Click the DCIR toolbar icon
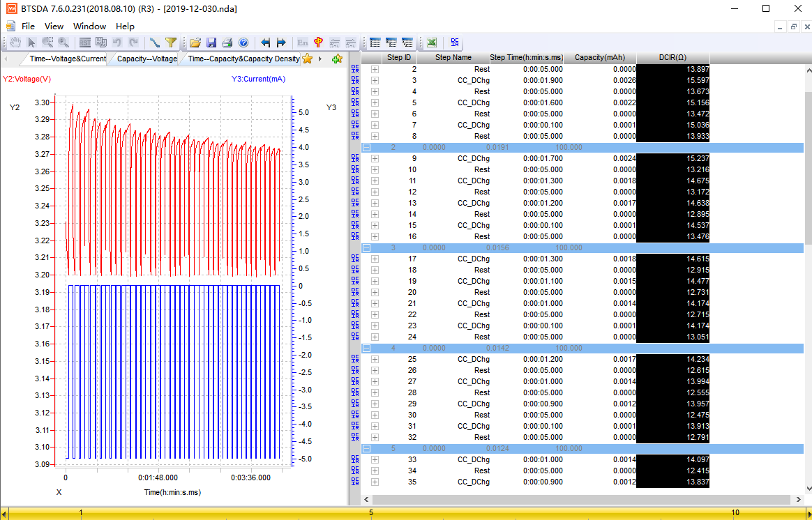812x520 pixels. click(x=455, y=43)
